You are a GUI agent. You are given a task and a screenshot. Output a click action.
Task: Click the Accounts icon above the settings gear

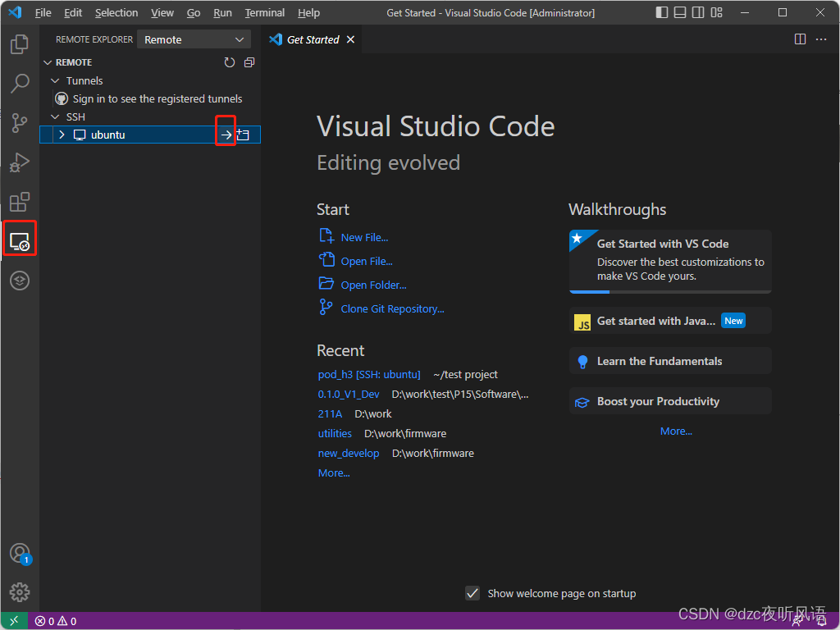(x=19, y=554)
